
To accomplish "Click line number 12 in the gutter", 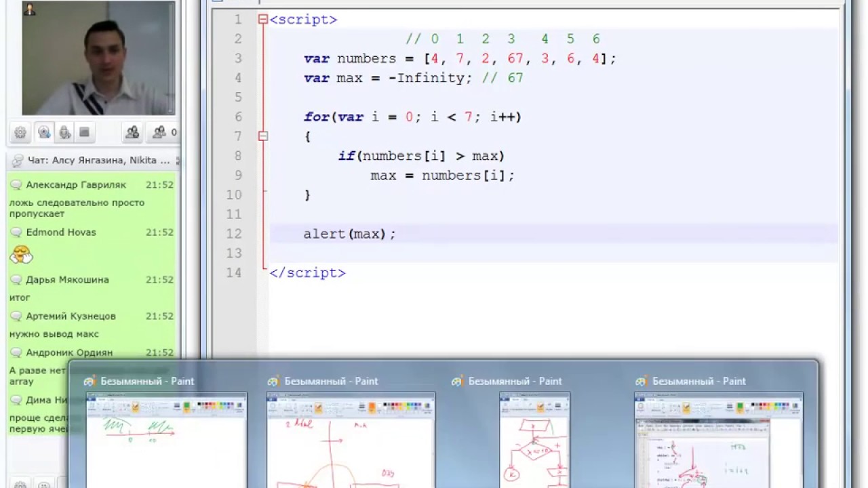I will tap(234, 234).
